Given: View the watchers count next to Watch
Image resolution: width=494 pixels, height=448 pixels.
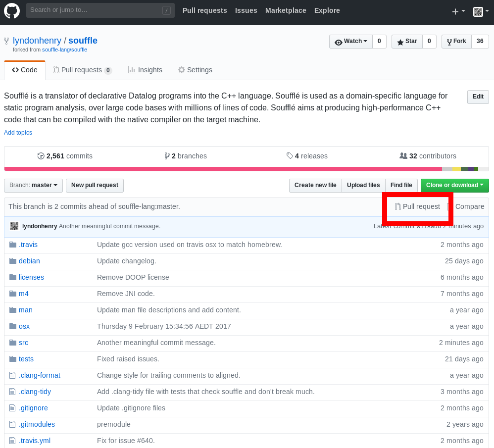Looking at the screenshot, I should click(x=379, y=41).
